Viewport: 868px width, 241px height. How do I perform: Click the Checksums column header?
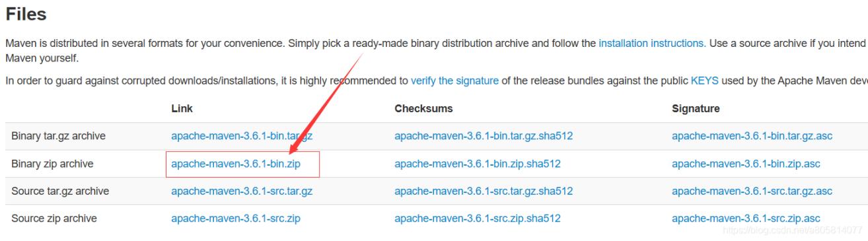click(x=423, y=108)
